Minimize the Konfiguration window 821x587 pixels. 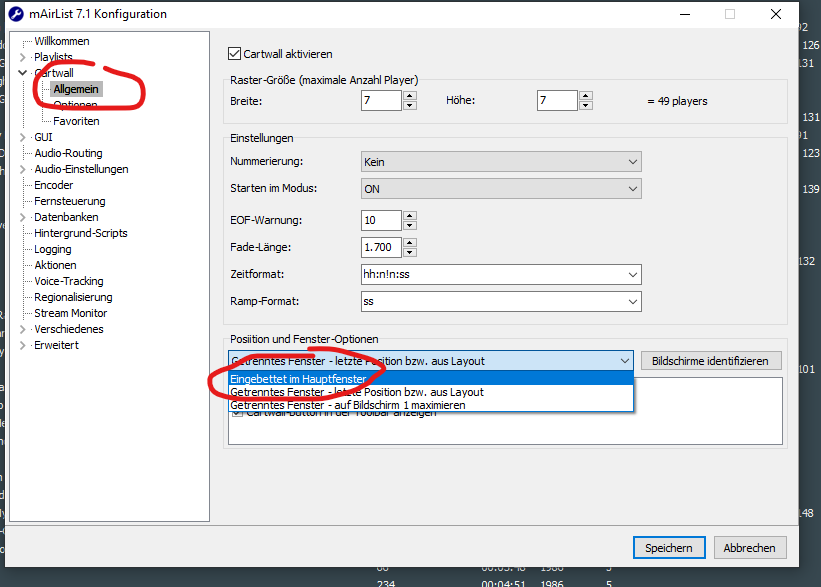[685, 14]
